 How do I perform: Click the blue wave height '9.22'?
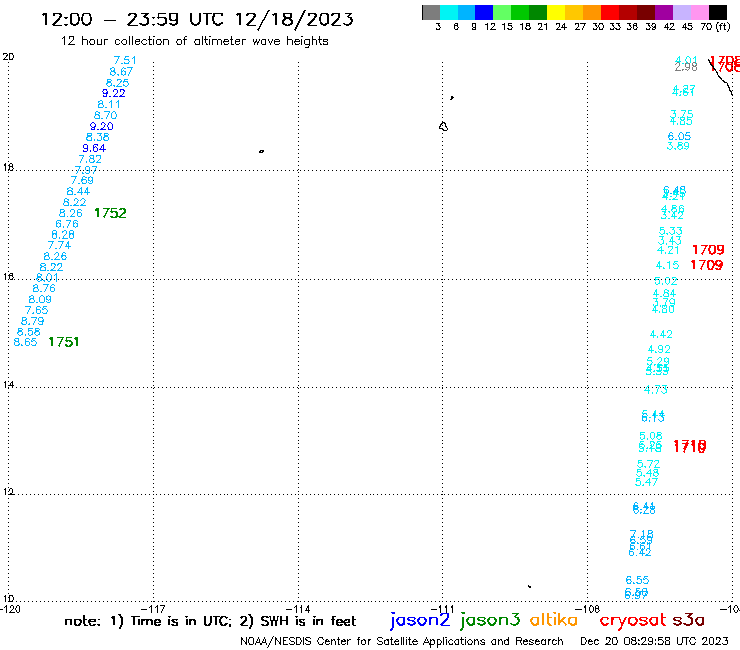pyautogui.click(x=114, y=93)
